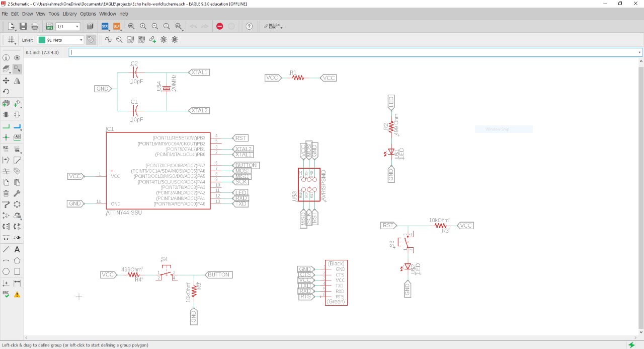Click the Redraw zoom icon
644x349 pixels.
[x=167, y=26]
